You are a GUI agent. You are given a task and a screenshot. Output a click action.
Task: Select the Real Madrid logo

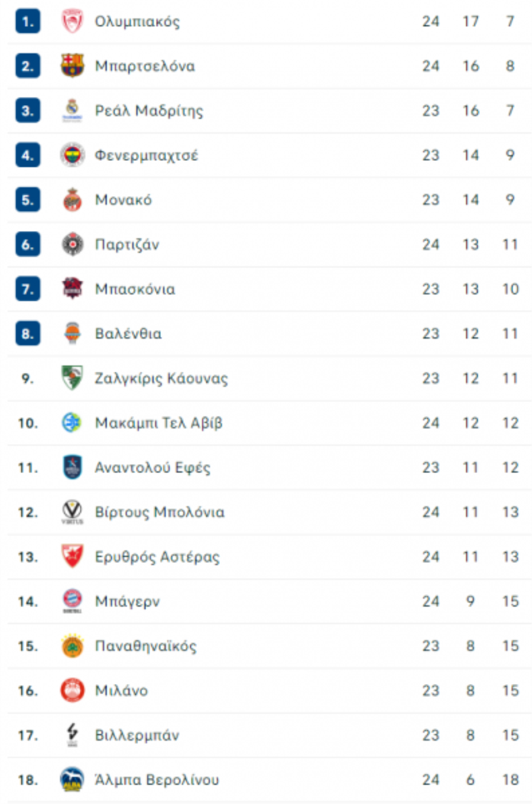pyautogui.click(x=72, y=111)
